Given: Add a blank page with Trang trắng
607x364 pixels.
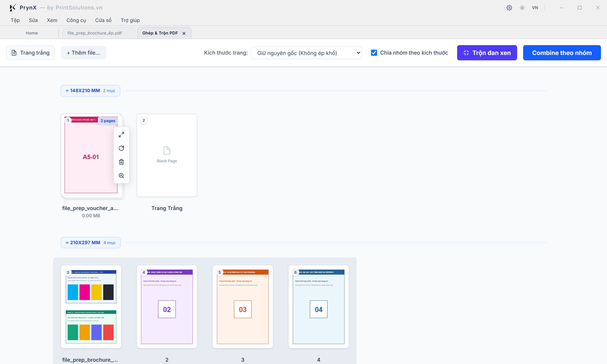Looking at the screenshot, I should pyautogui.click(x=30, y=53).
